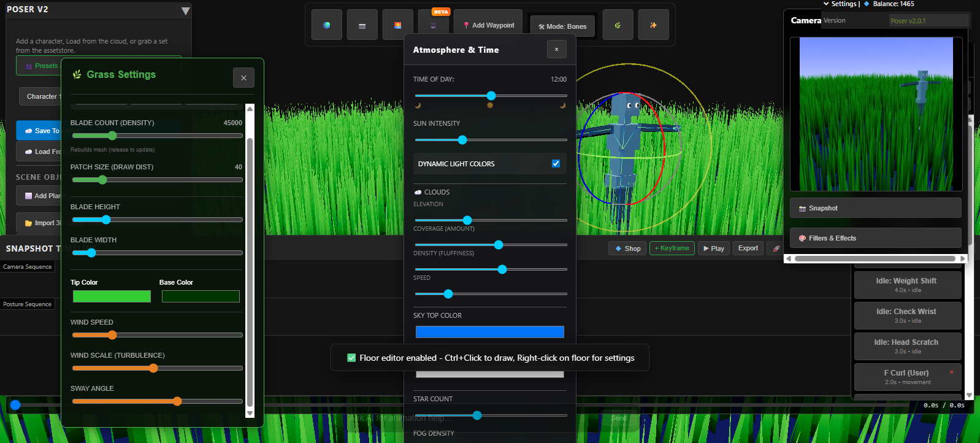Select the Posture Sequence tab
980x443 pixels.
[28, 304]
